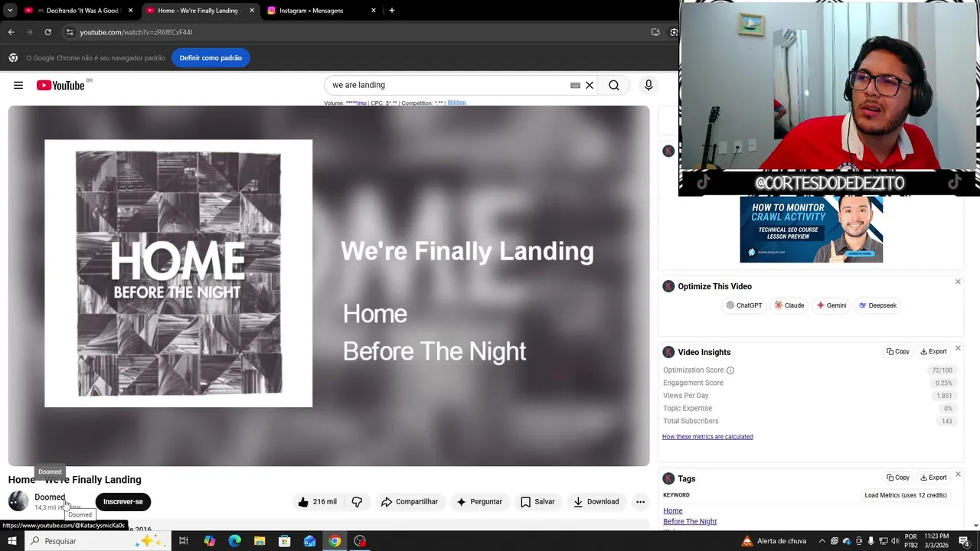Dislike the video with thumbs-down icon
Viewport: 980px width, 551px height.
tap(357, 502)
